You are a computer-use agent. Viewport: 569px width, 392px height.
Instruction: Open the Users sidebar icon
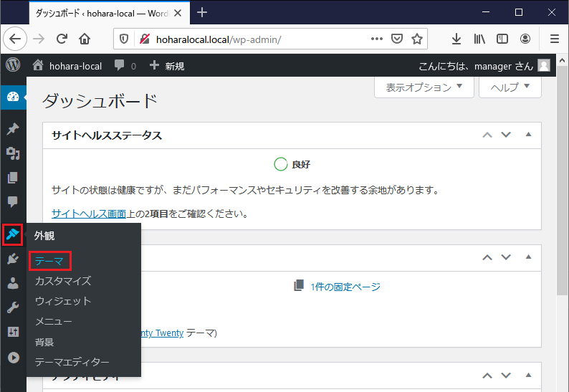pyautogui.click(x=13, y=283)
